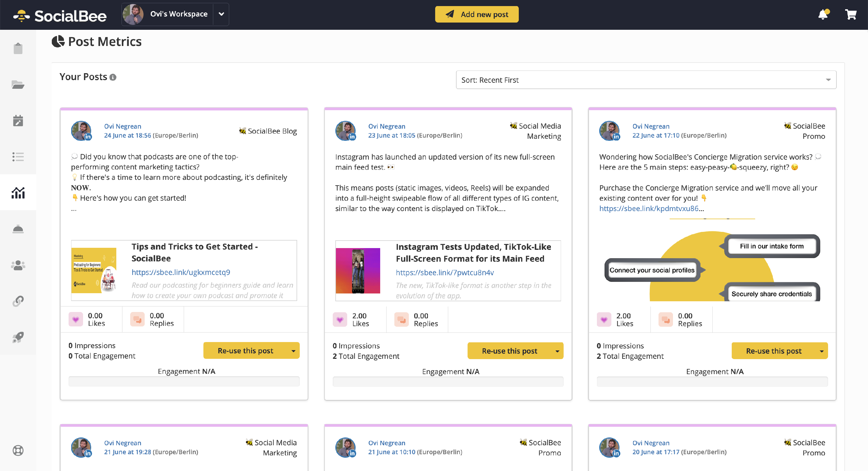Viewport: 868px width, 471px height.
Task: Open the Instagram TikTok-like article thumbnail
Action: click(358, 271)
